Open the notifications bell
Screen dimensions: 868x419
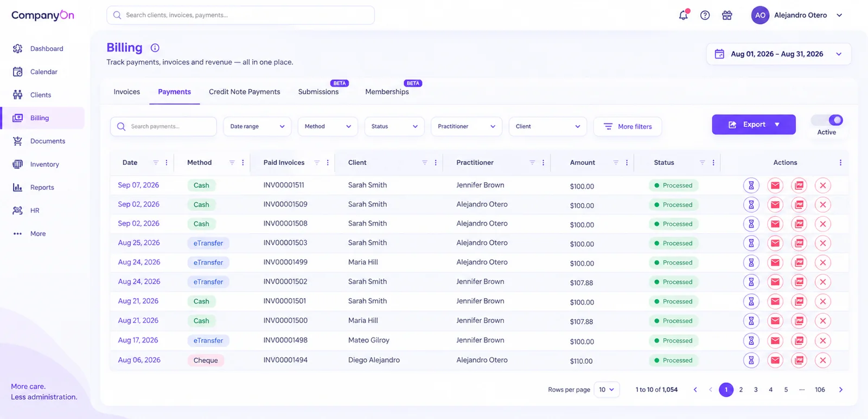pyautogui.click(x=684, y=15)
